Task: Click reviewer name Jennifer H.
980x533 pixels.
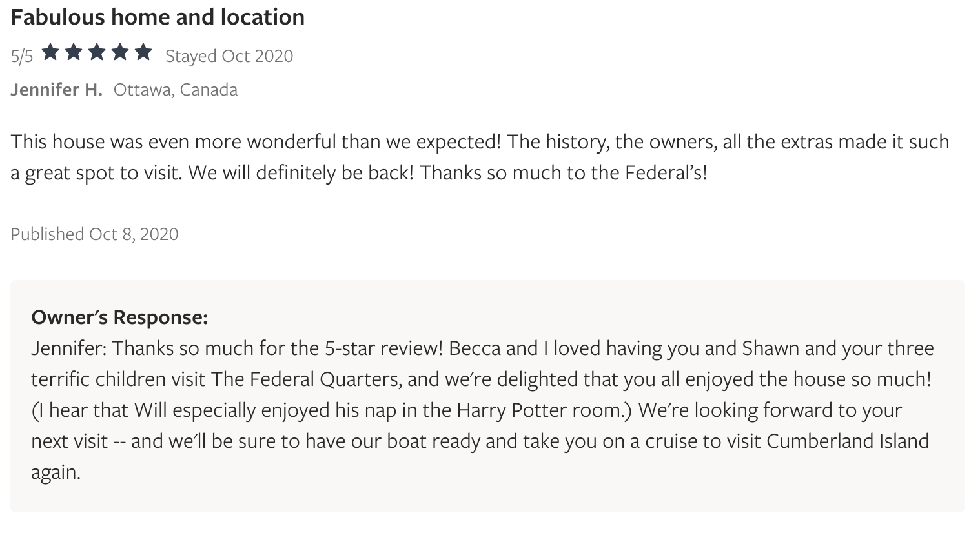Action: point(56,90)
